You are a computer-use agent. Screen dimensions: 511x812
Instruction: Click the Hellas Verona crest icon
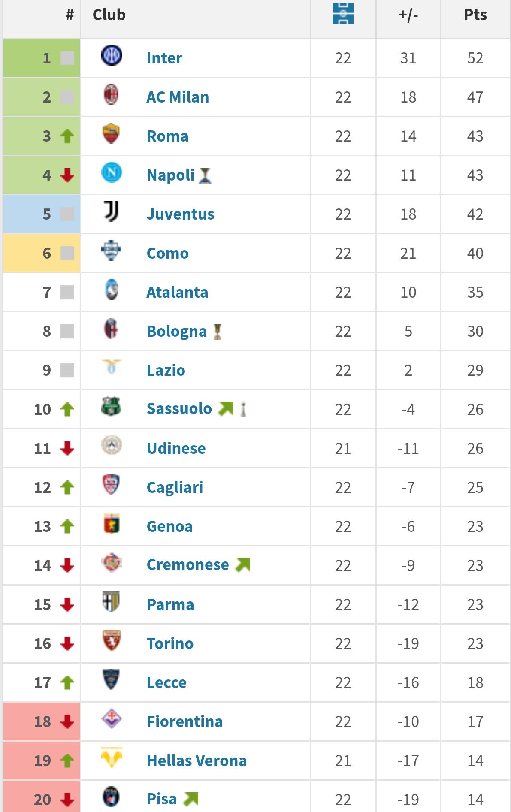pyautogui.click(x=112, y=758)
